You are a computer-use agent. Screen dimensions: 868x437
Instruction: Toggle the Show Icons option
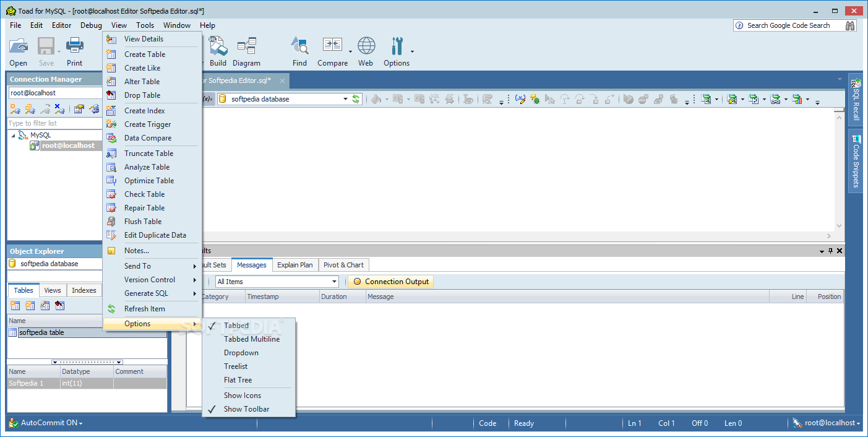click(243, 396)
